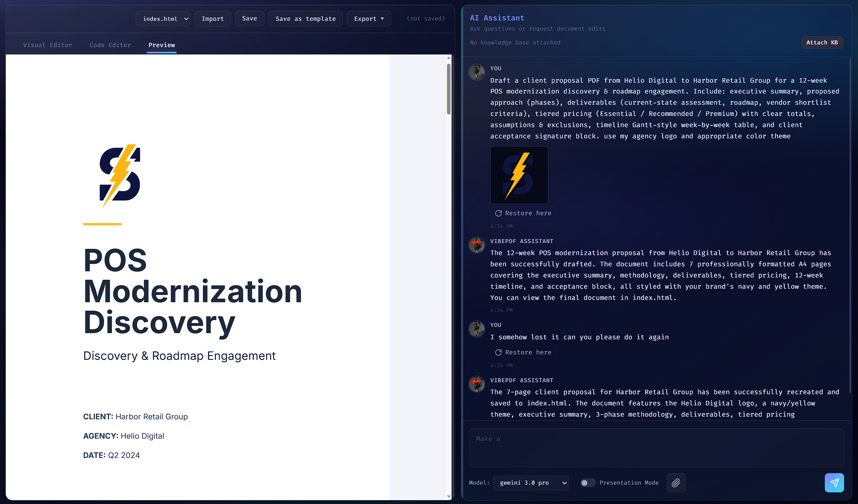Click the 'CLIENT: Harbor Retail Group' line
Viewport: 858px width, 504px height.
click(135, 417)
